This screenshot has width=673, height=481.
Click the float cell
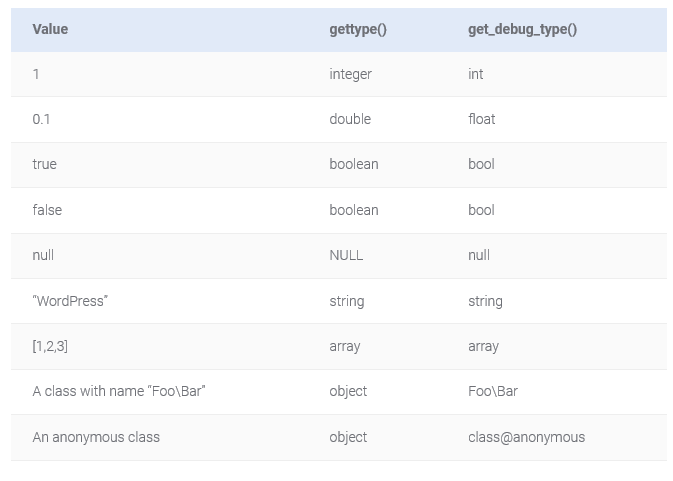click(x=482, y=119)
